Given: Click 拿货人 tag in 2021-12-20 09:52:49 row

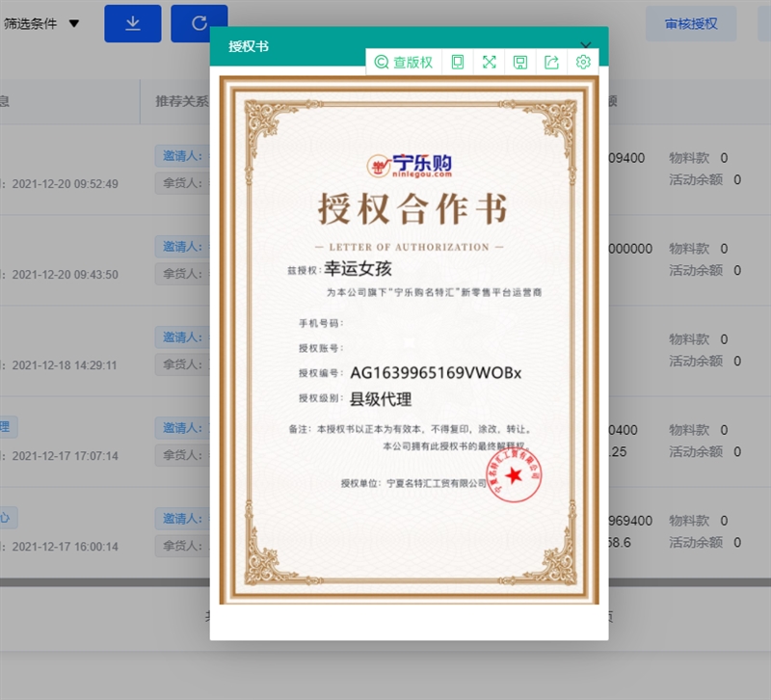Looking at the screenshot, I should tap(182, 183).
